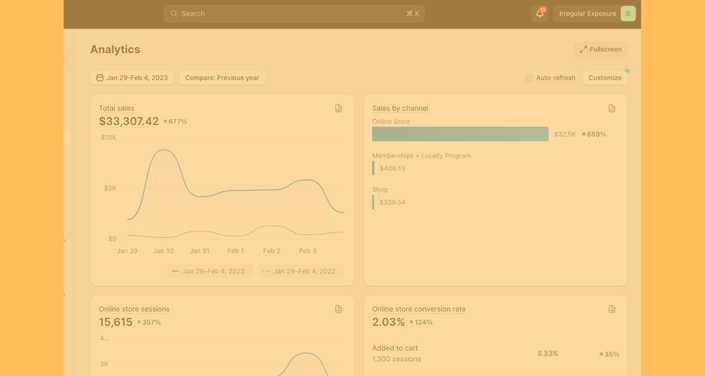Image resolution: width=705 pixels, height=376 pixels.
Task: Open the Online store sessions report icon
Action: [x=339, y=309]
